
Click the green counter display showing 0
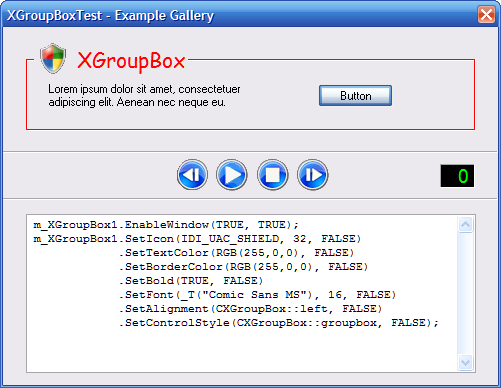click(x=457, y=176)
